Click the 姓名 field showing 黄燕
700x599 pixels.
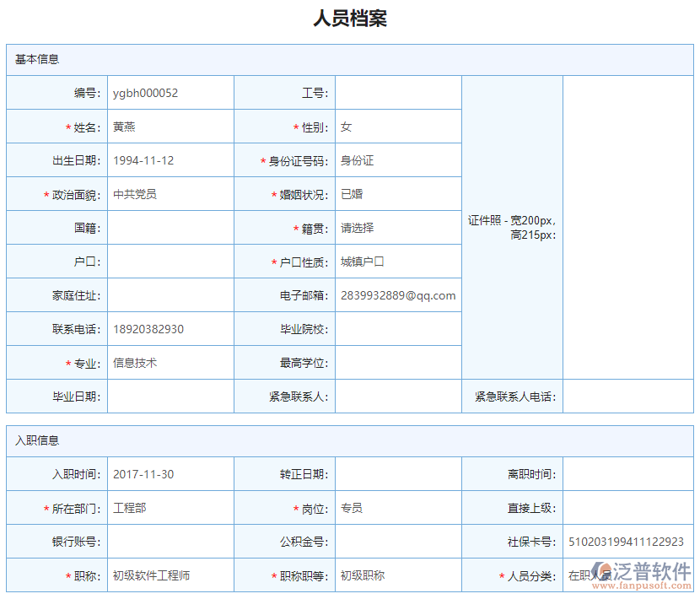click(169, 126)
